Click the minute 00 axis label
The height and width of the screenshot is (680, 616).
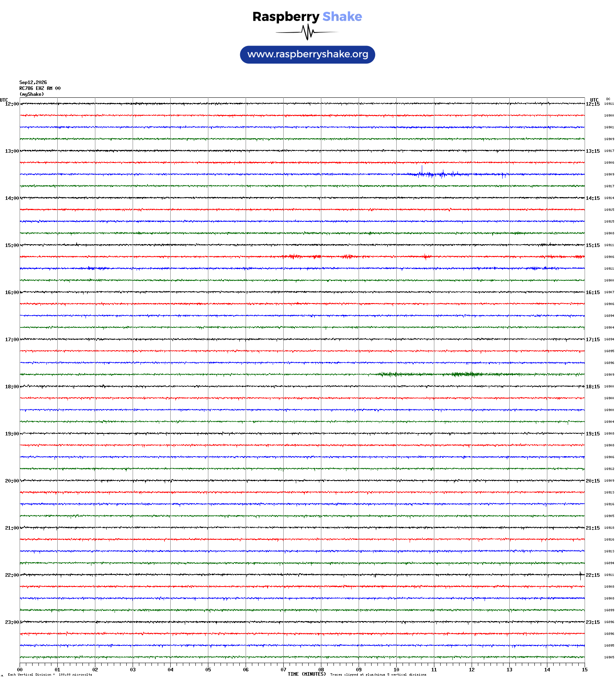point(20,670)
